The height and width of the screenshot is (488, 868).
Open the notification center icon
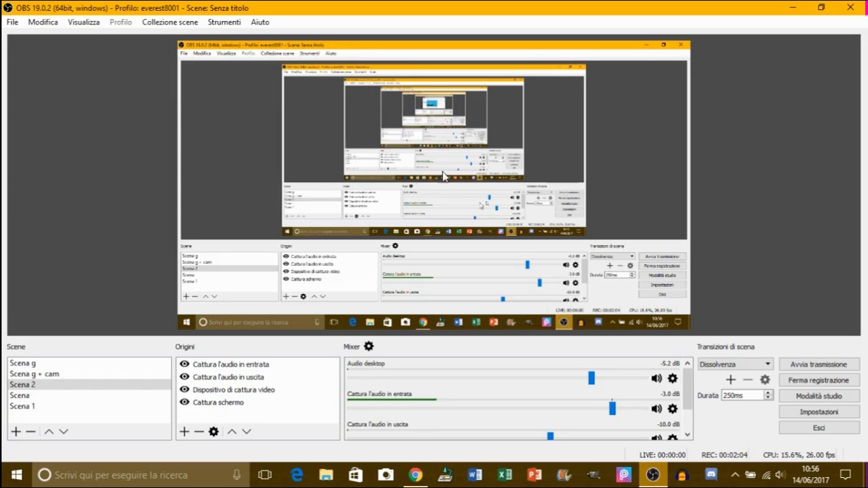tap(846, 474)
